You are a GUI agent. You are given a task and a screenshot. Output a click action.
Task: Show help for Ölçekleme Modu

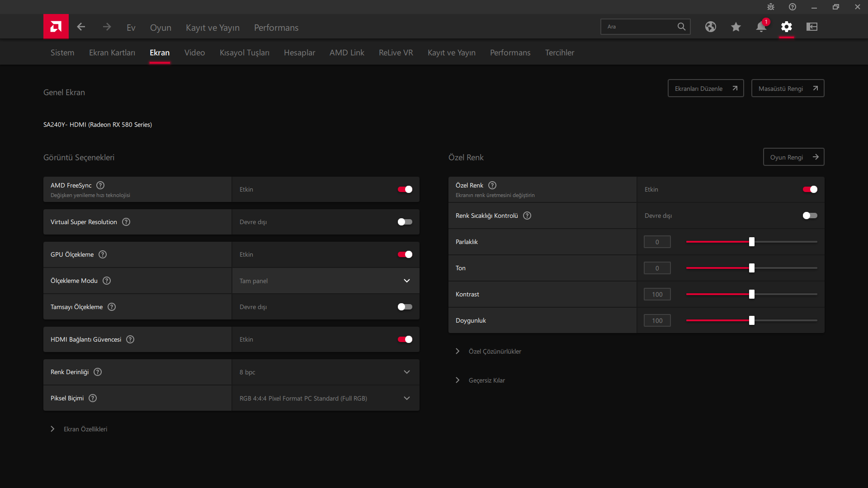[x=107, y=281]
